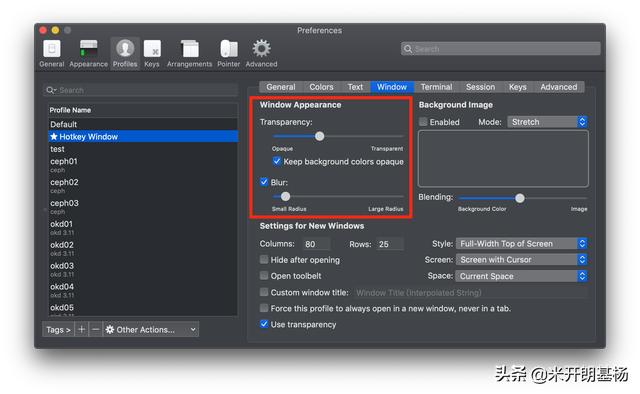Image resolution: width=640 pixels, height=394 pixels.
Task: Open the Advanced gear toolbar icon
Action: (x=261, y=49)
